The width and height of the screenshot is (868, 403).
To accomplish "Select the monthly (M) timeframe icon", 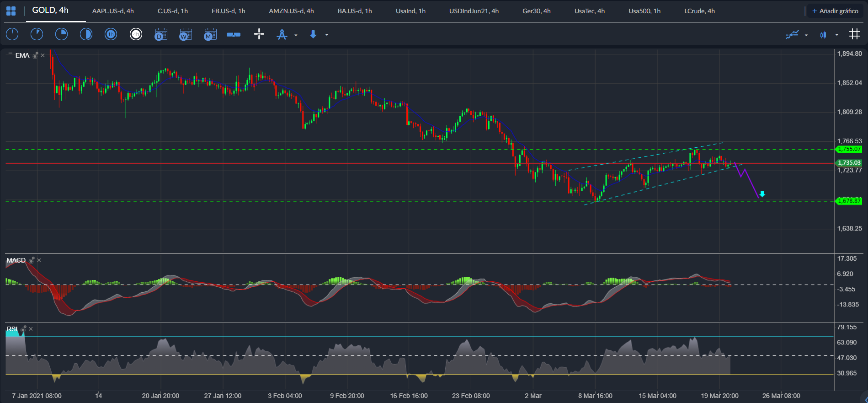I will pos(210,34).
